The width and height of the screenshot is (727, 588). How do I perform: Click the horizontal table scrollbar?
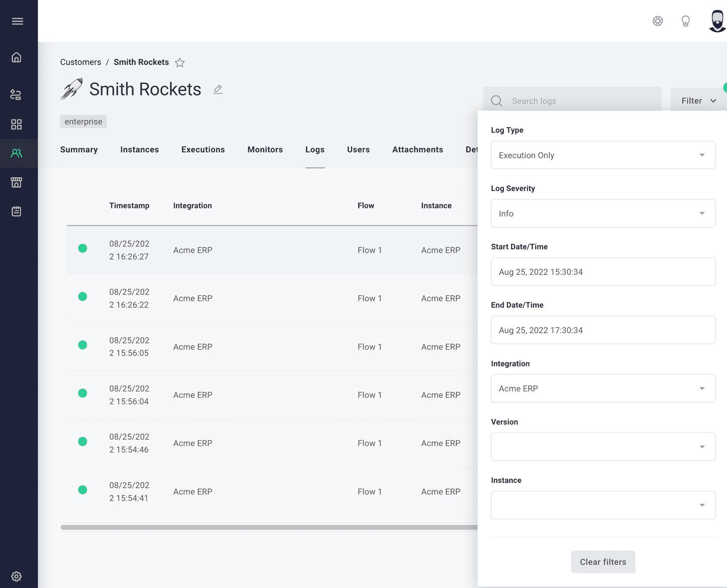269,527
